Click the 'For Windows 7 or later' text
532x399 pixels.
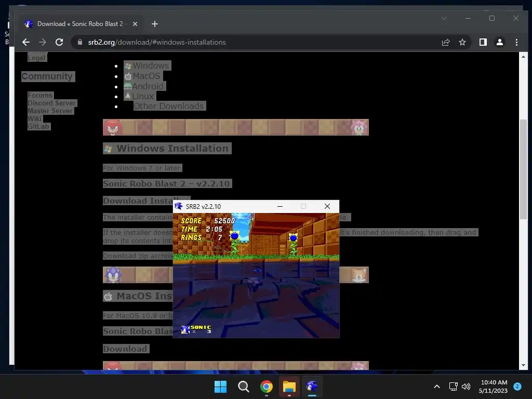tap(142, 168)
